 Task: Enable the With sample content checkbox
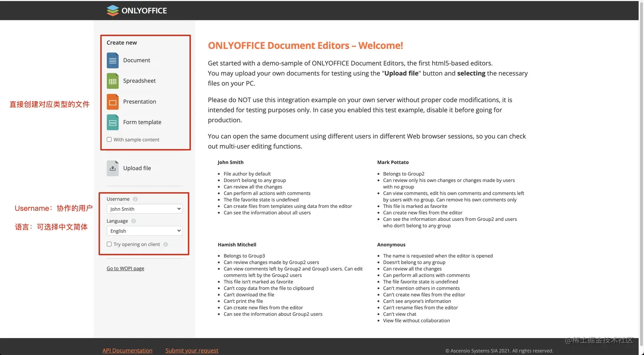point(109,139)
